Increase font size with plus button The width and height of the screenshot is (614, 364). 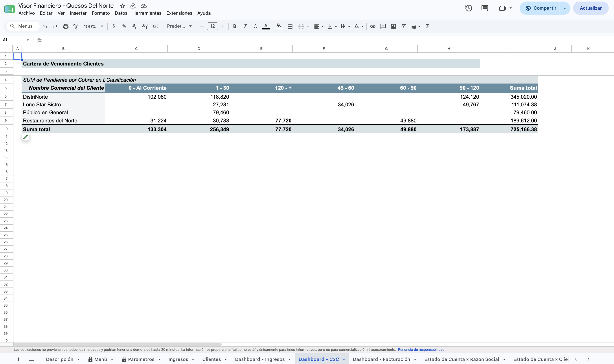(223, 26)
